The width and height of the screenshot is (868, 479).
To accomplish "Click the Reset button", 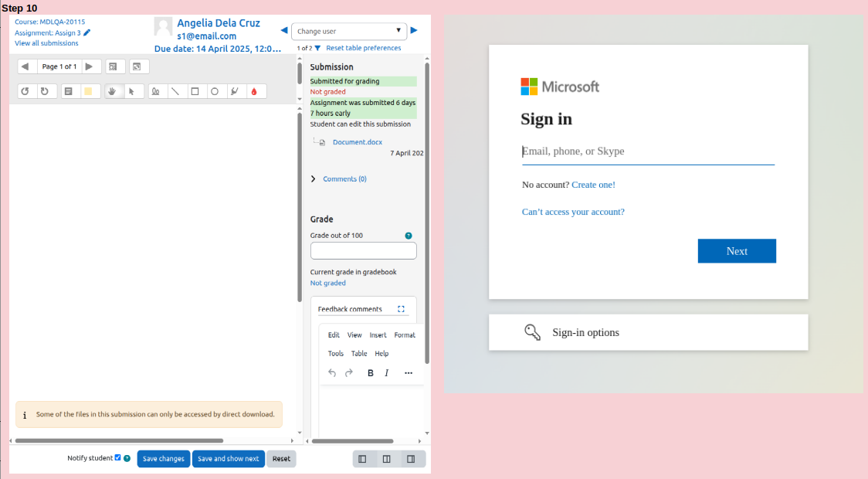I will (x=281, y=458).
